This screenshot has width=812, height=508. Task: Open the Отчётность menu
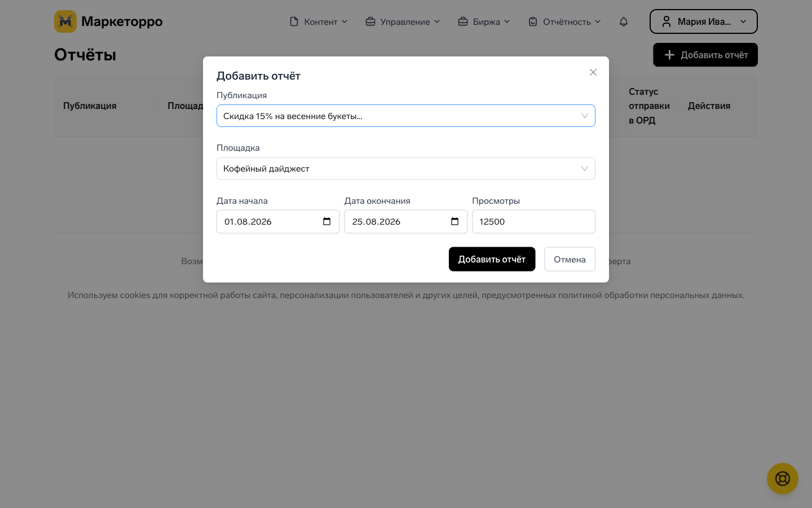tap(564, 21)
